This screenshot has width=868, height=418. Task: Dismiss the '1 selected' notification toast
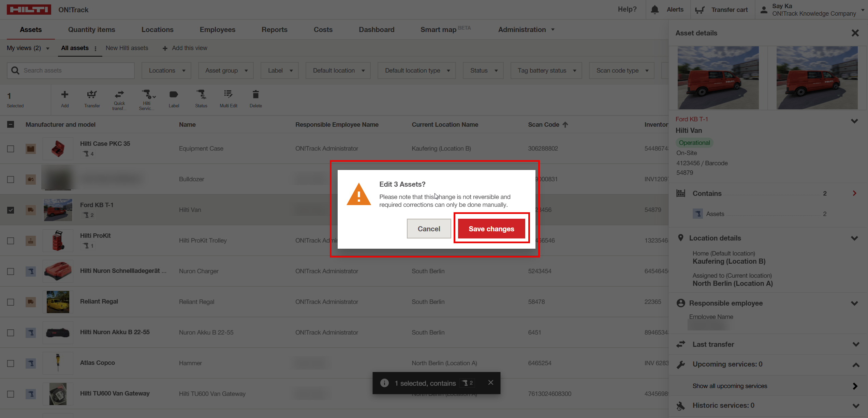click(490, 383)
